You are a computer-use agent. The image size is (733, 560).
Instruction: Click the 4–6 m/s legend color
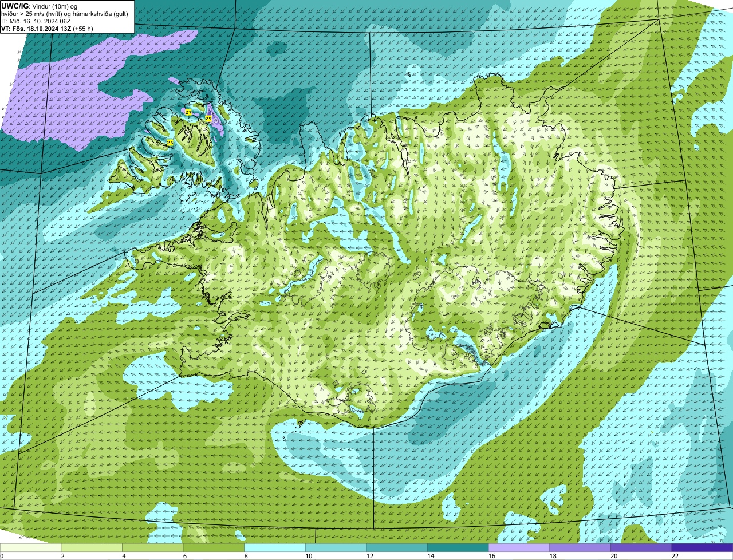tap(153, 547)
